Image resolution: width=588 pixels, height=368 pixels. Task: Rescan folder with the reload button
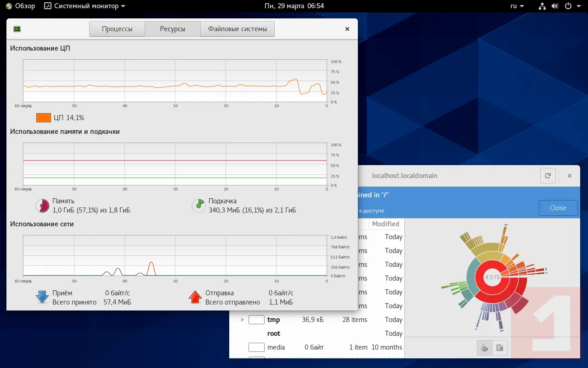[x=548, y=176]
